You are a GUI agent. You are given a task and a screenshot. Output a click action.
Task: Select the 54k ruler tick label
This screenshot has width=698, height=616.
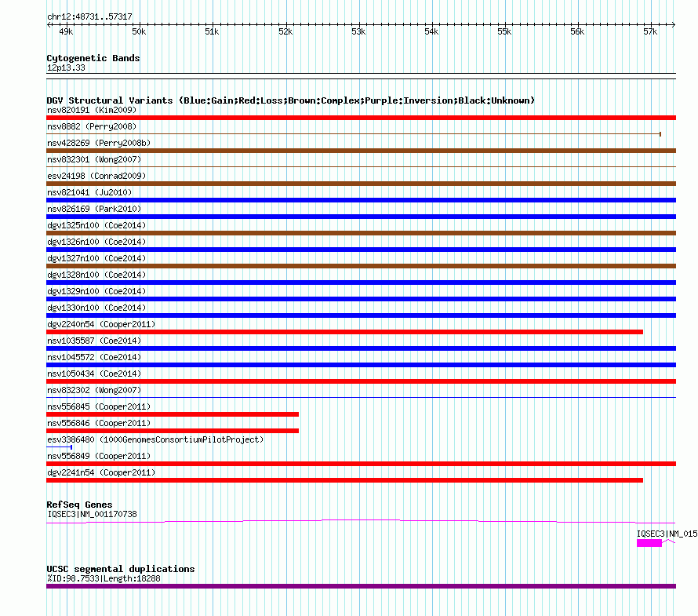click(431, 31)
